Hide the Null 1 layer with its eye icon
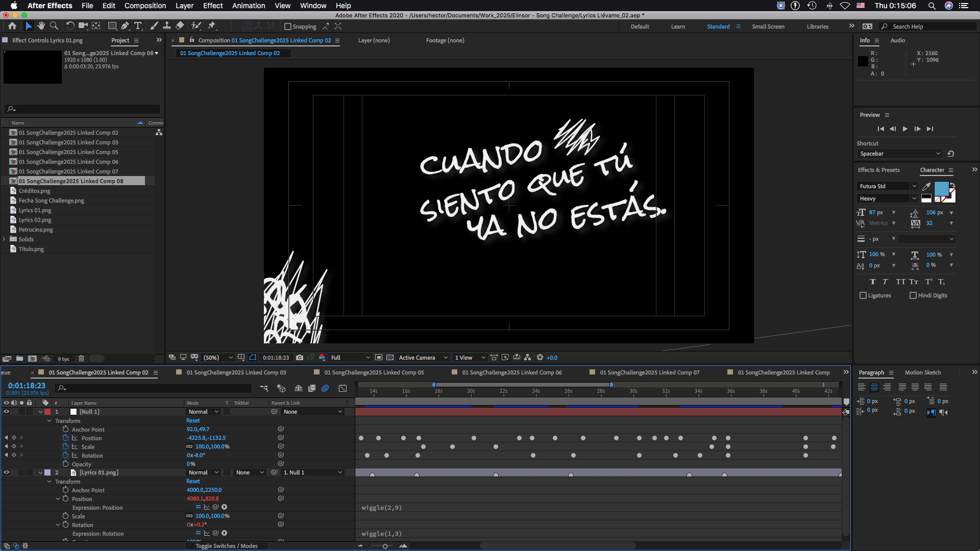 [x=7, y=412]
